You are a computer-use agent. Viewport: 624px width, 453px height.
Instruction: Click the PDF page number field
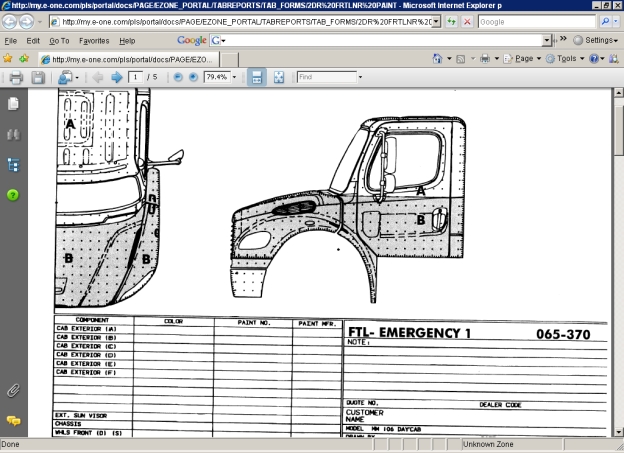click(x=135, y=77)
